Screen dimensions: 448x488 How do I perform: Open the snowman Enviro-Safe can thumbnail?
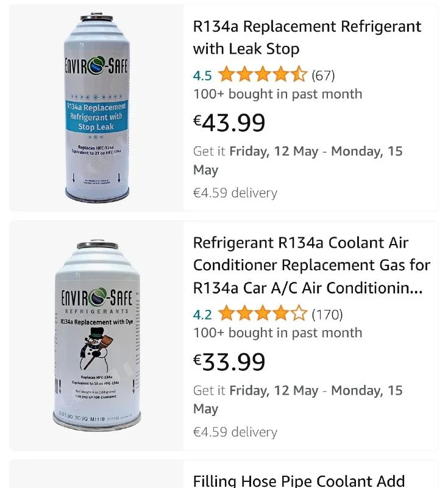(x=98, y=334)
